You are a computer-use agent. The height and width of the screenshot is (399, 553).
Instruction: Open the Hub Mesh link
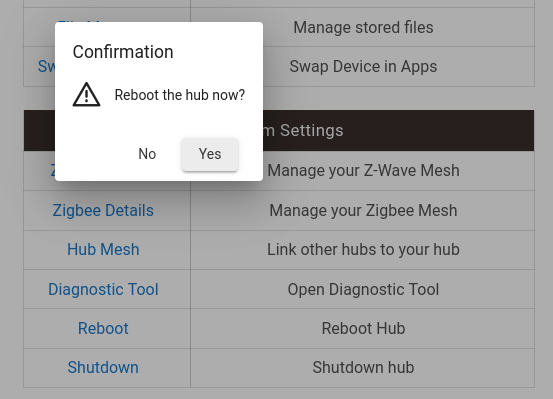click(x=103, y=249)
